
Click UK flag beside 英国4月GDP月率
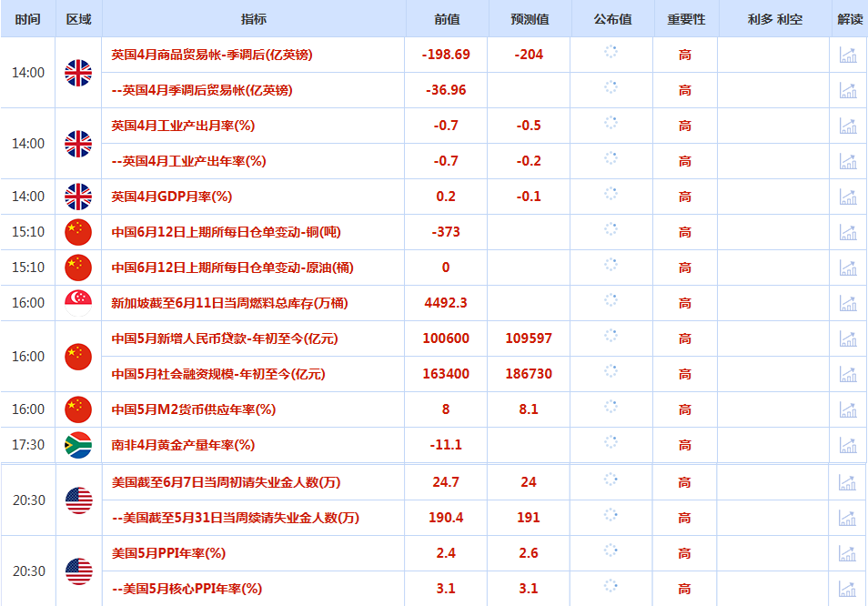(78, 197)
